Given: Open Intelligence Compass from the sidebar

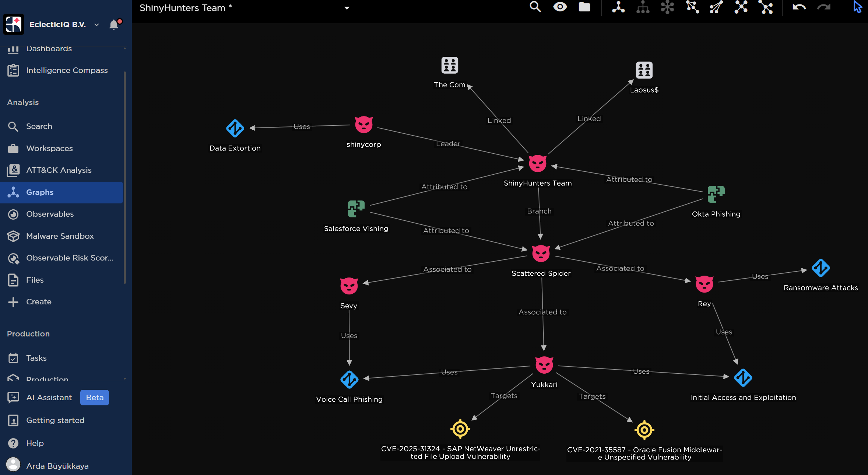Looking at the screenshot, I should pyautogui.click(x=67, y=70).
